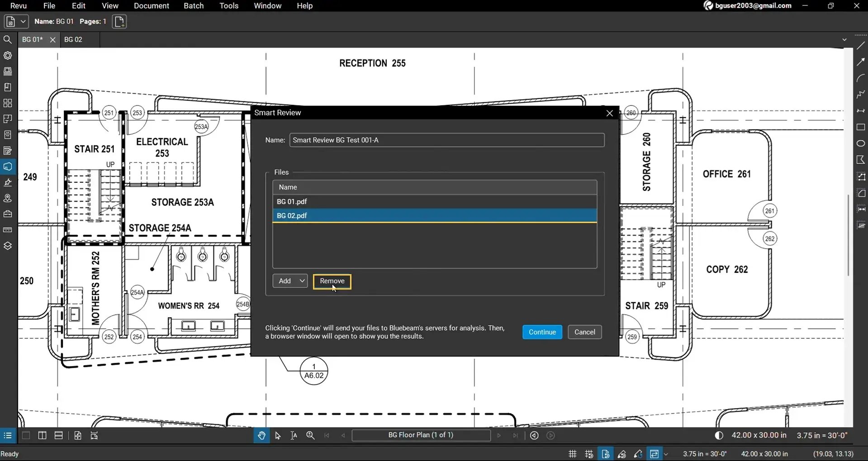This screenshot has width=868, height=461.
Task: Close the Smart Review dialog
Action: point(609,113)
